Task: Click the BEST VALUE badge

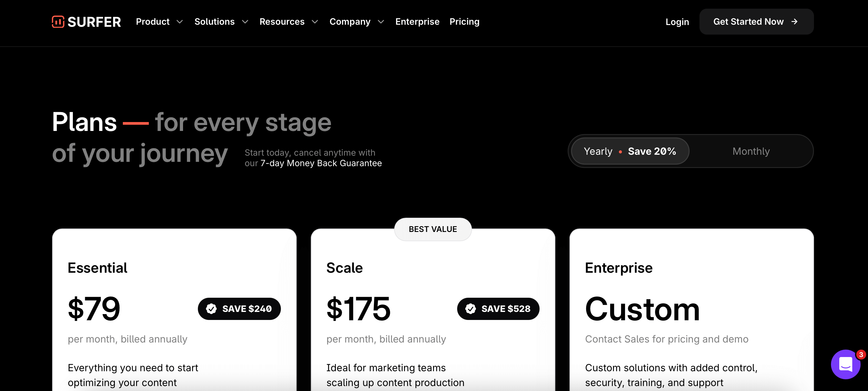Action: point(433,229)
